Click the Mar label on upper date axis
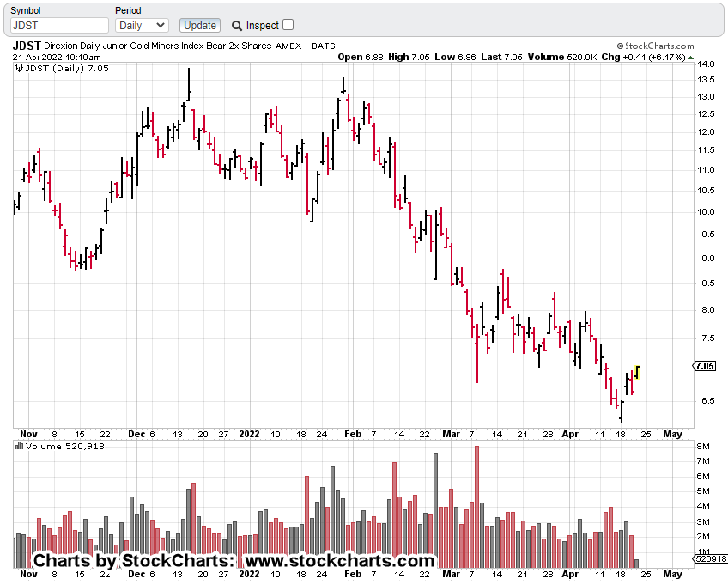 (x=452, y=435)
